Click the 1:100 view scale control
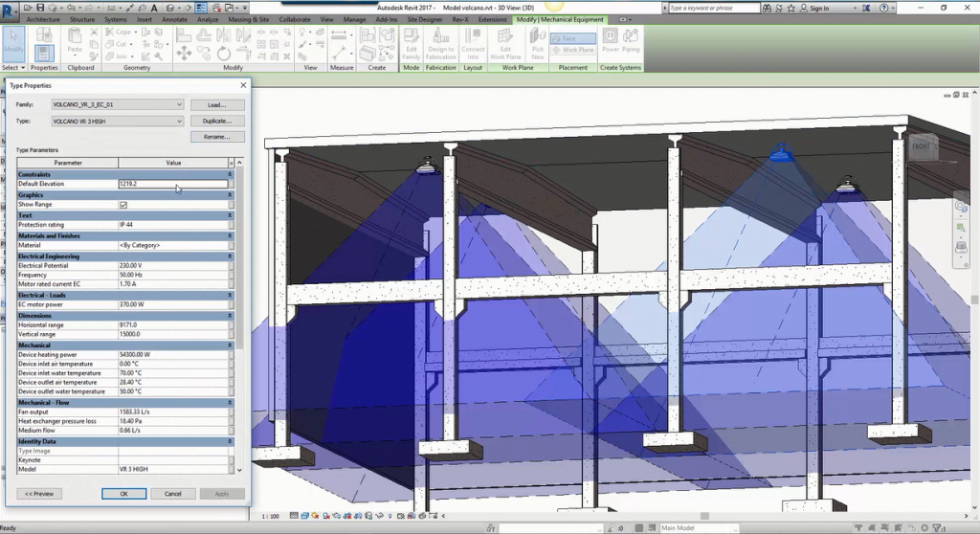The height and width of the screenshot is (534, 980). [273, 517]
